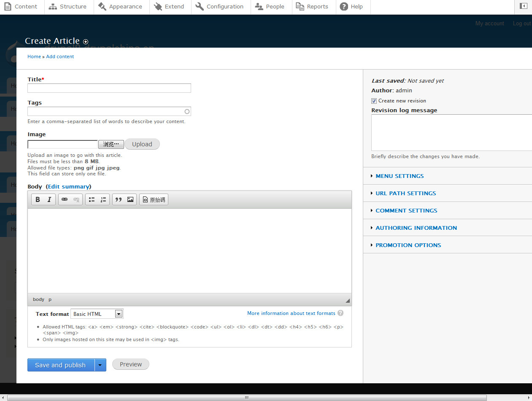Click the unlink icon in the editor toolbar
The image size is (532, 401).
(x=76, y=199)
